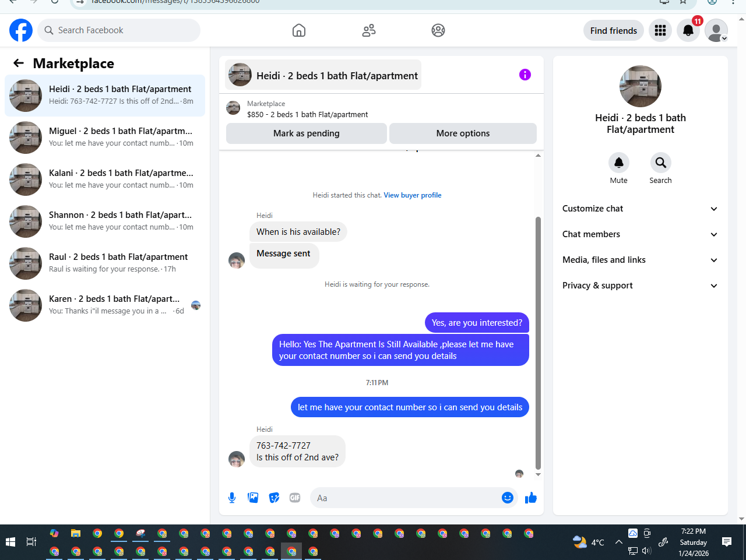Viewport: 746px width, 560px height.
Task: Send a voice clip using microphone icon
Action: coord(232,498)
